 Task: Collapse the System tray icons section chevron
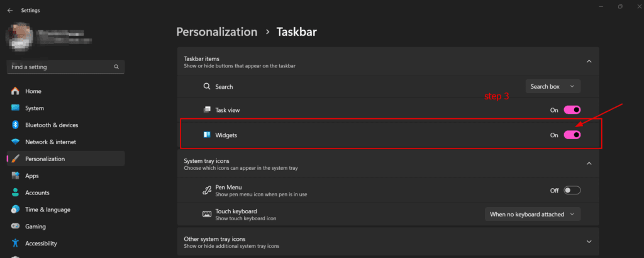pyautogui.click(x=589, y=164)
